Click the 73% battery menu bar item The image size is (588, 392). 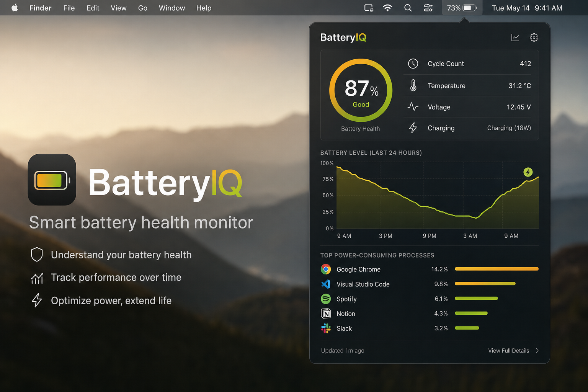[462, 8]
